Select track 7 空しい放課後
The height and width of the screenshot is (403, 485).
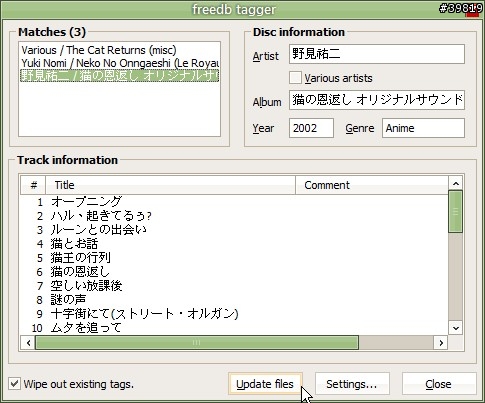point(234,286)
